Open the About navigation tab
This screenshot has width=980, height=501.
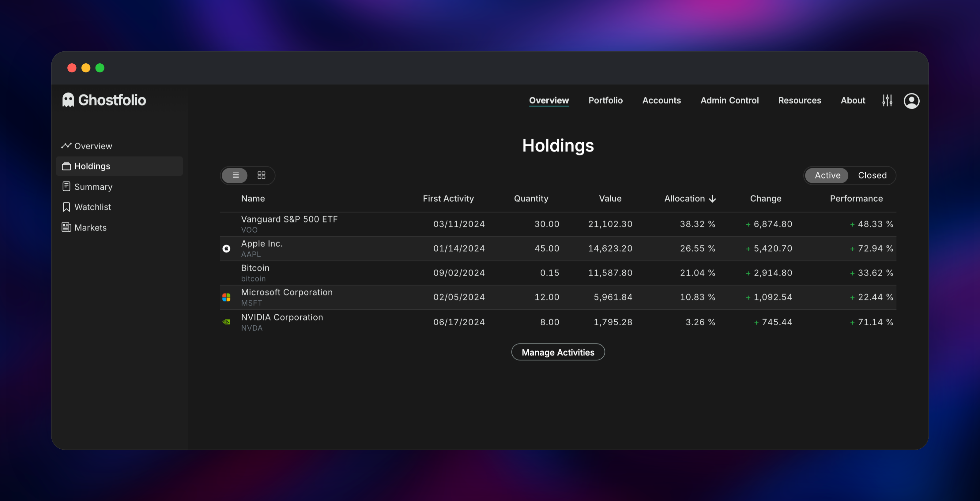pos(853,100)
